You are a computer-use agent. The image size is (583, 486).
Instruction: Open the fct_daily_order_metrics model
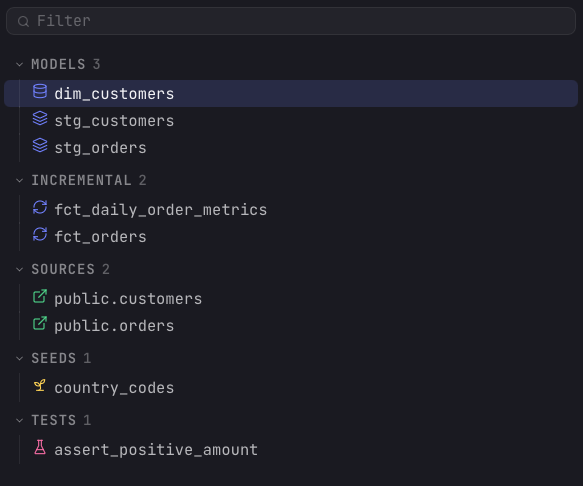(291, 209)
